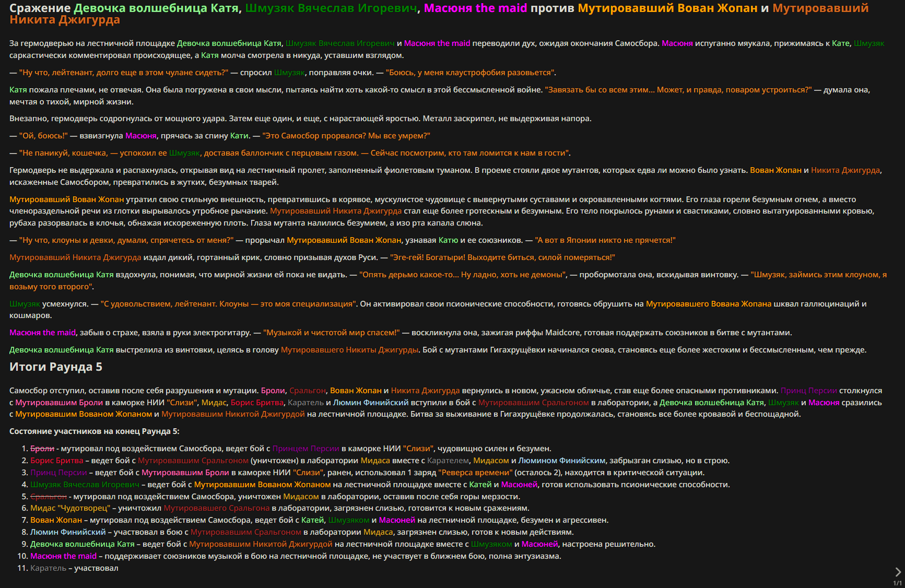The width and height of the screenshot is (905, 588).
Task: Click the next-page chevron arrow
Action: 898,572
